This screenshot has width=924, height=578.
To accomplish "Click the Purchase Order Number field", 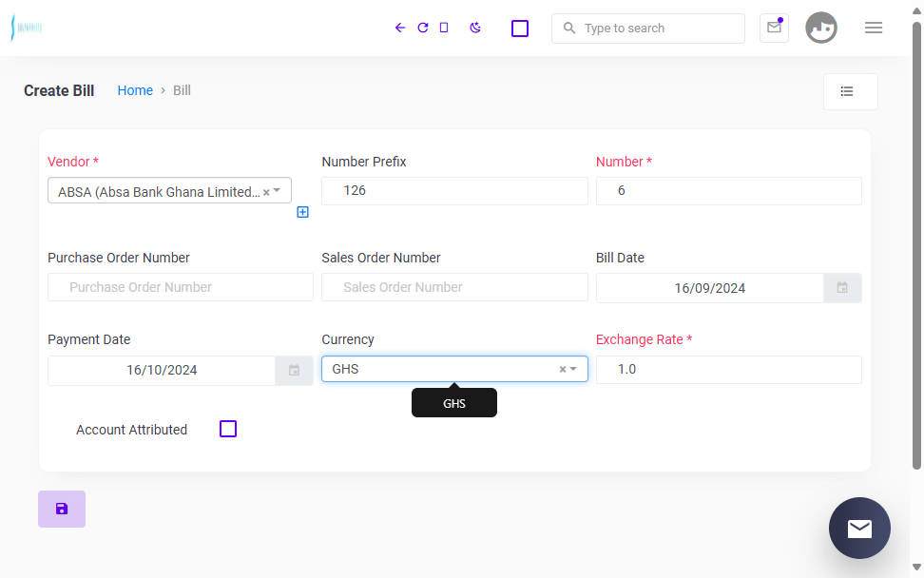I will (x=181, y=287).
